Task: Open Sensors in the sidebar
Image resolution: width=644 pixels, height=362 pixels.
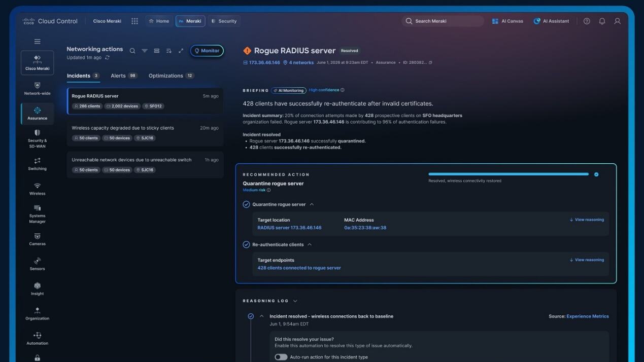Action: click(x=38, y=264)
